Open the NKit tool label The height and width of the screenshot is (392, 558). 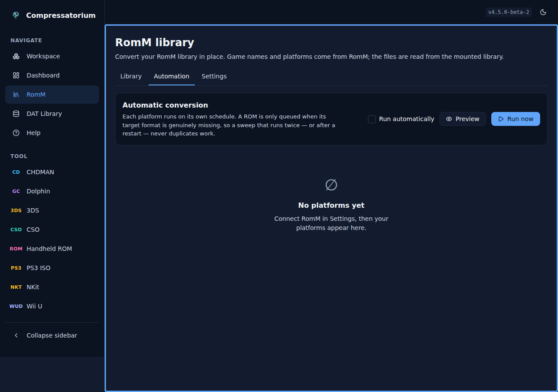[33, 287]
